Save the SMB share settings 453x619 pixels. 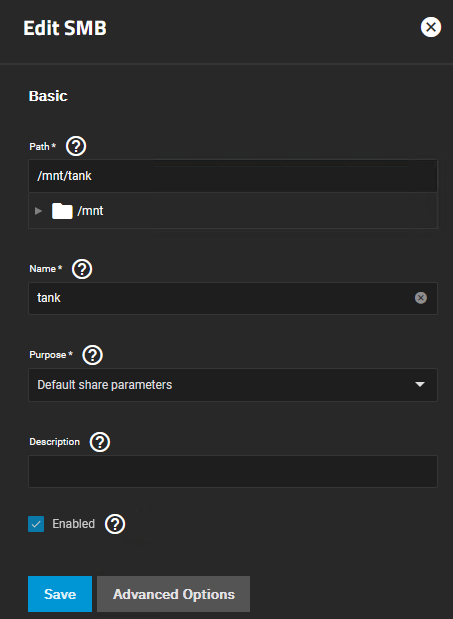pos(60,594)
